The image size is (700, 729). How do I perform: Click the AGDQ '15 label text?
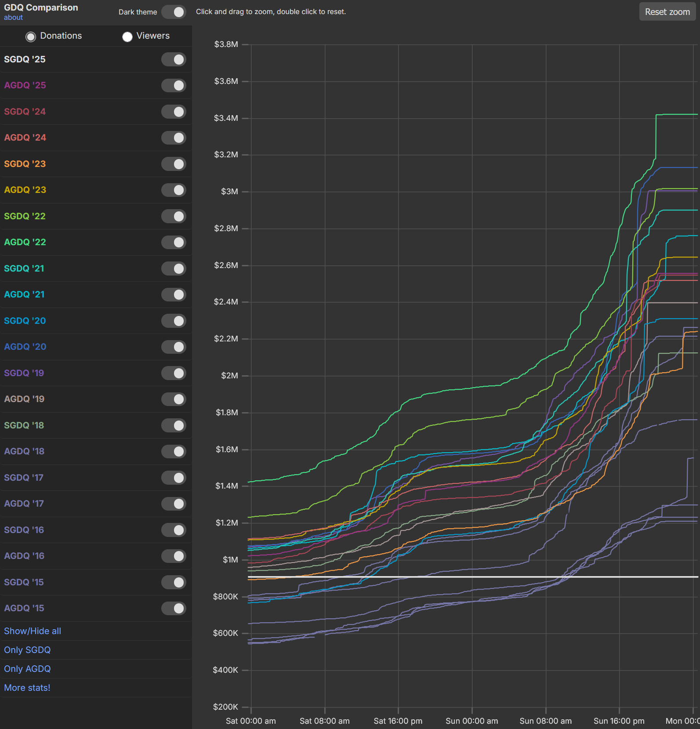click(x=24, y=608)
